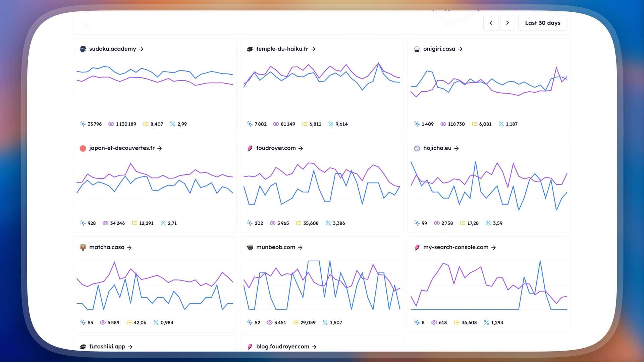Viewport: 644px width, 362px height.
Task: Open the blog.foudroyer.com site link
Action: [286, 347]
